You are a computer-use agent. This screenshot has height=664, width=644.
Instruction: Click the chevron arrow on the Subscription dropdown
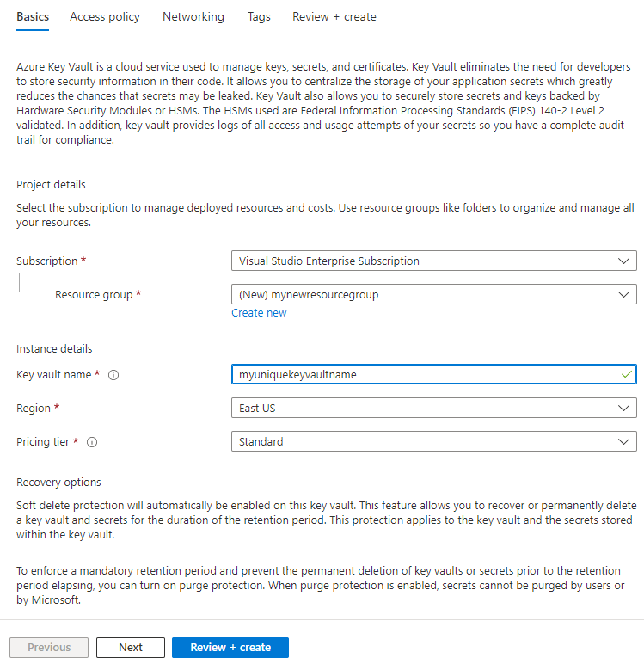623,261
